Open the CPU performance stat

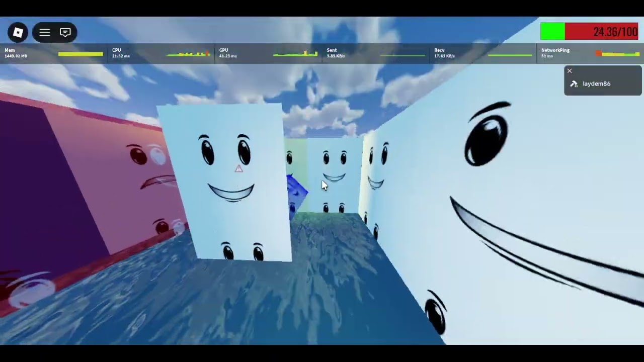coord(161,53)
